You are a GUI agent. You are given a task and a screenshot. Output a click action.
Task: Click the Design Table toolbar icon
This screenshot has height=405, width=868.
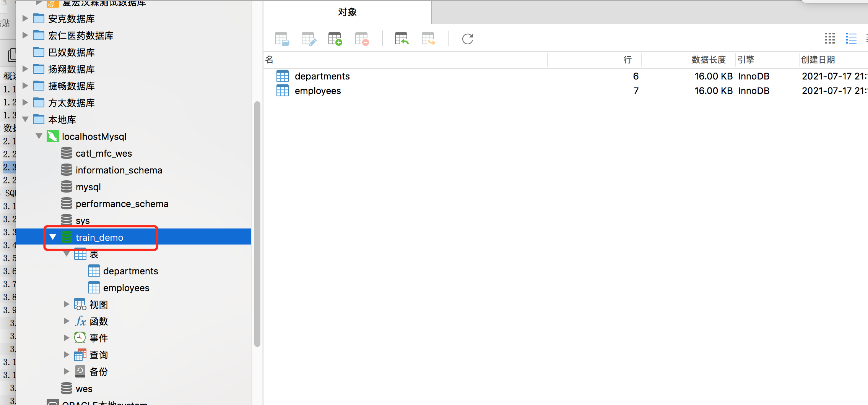309,39
